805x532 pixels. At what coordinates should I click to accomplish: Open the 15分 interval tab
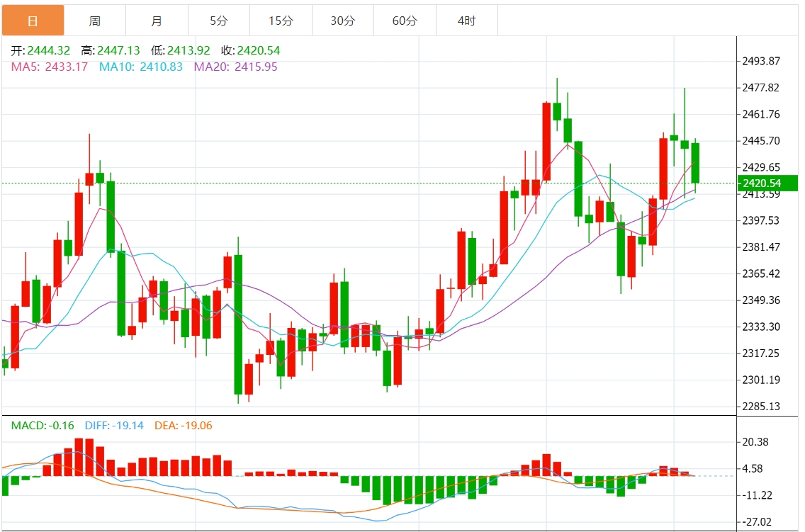(x=281, y=21)
